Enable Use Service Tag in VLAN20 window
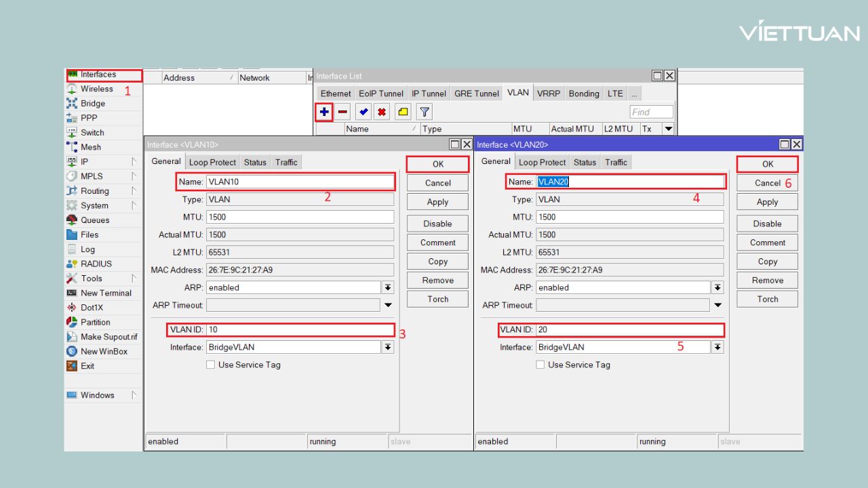Image resolution: width=868 pixels, height=488 pixels. (x=540, y=365)
